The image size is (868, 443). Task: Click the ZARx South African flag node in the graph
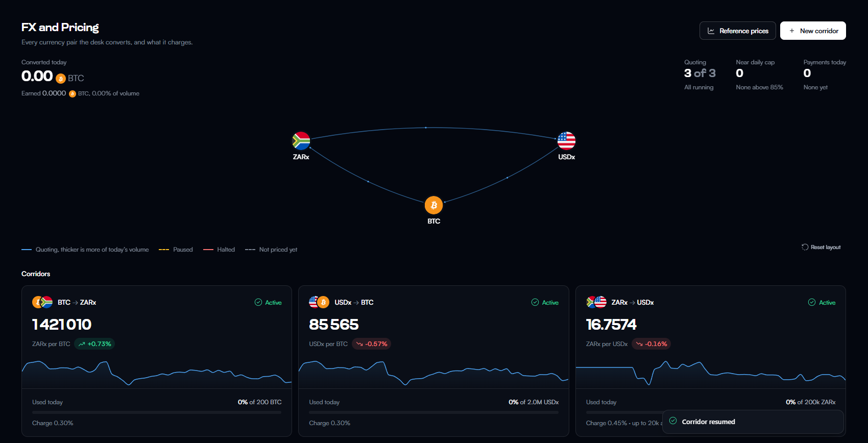[x=301, y=141]
